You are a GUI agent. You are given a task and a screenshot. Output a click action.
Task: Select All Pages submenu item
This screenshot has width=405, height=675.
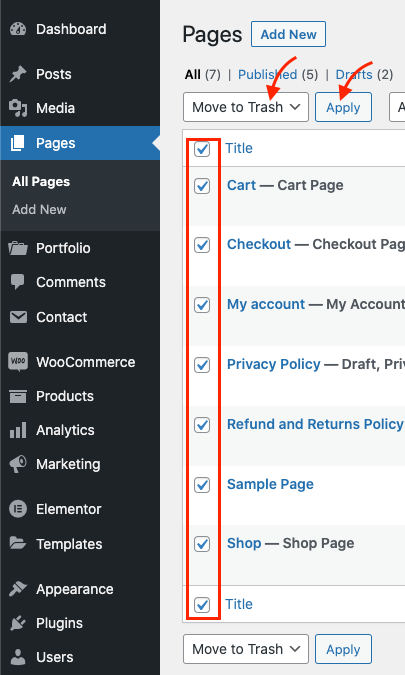pyautogui.click(x=41, y=182)
